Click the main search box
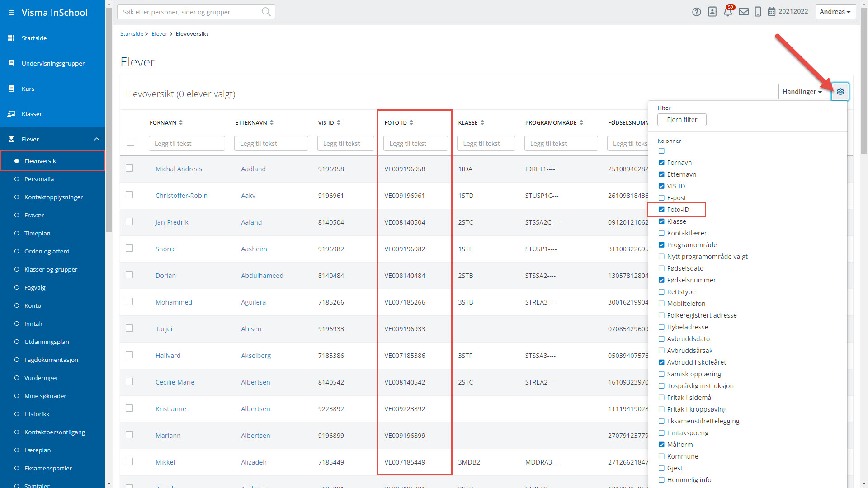The height and width of the screenshot is (488, 868). (x=196, y=12)
